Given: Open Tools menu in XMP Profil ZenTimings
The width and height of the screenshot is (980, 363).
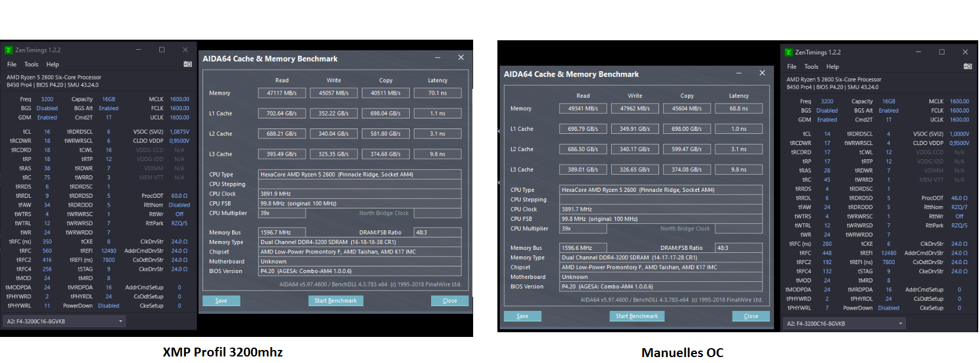Looking at the screenshot, I should (x=31, y=65).
